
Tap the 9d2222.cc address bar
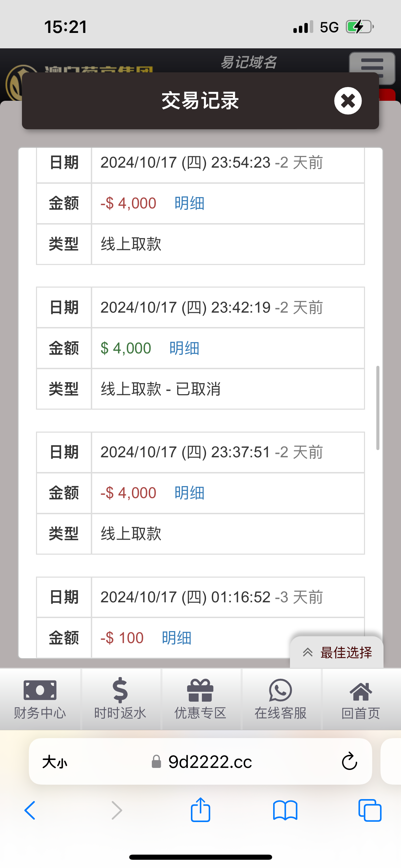tap(210, 762)
